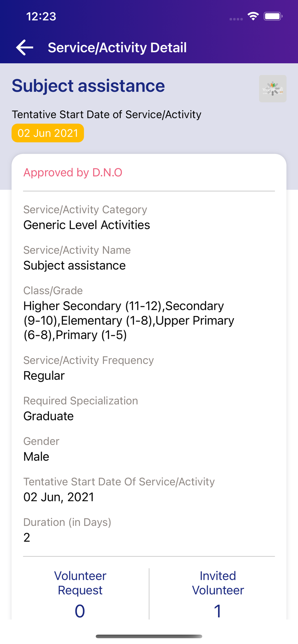
Task: Tap the Volunteer Request count 0
Action: [80, 611]
